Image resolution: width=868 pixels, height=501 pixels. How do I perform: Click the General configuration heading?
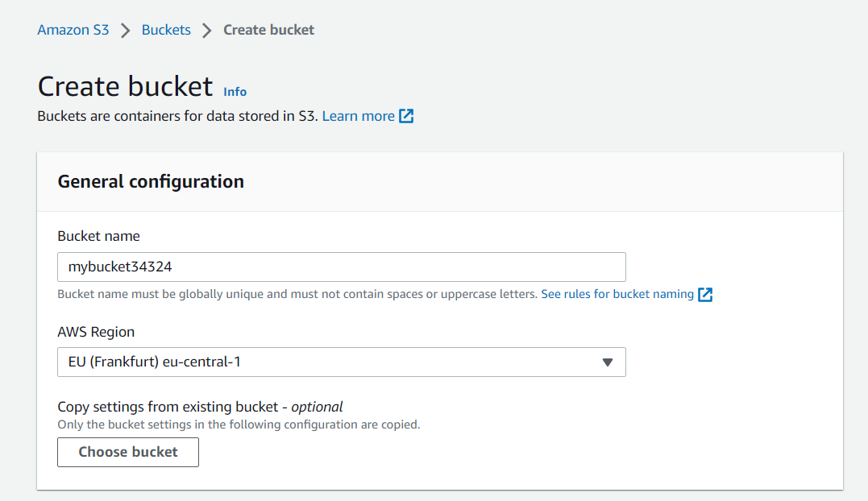tap(151, 181)
